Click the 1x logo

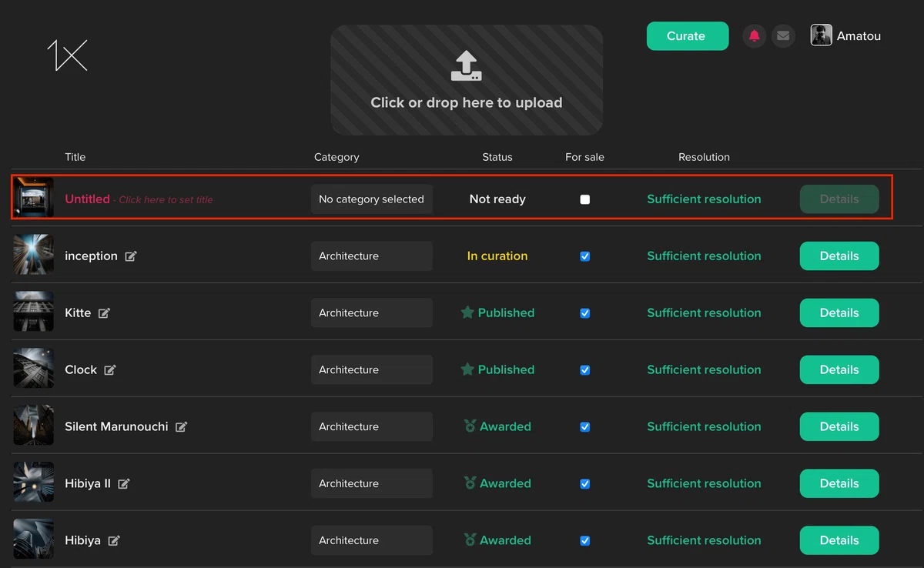(x=68, y=55)
